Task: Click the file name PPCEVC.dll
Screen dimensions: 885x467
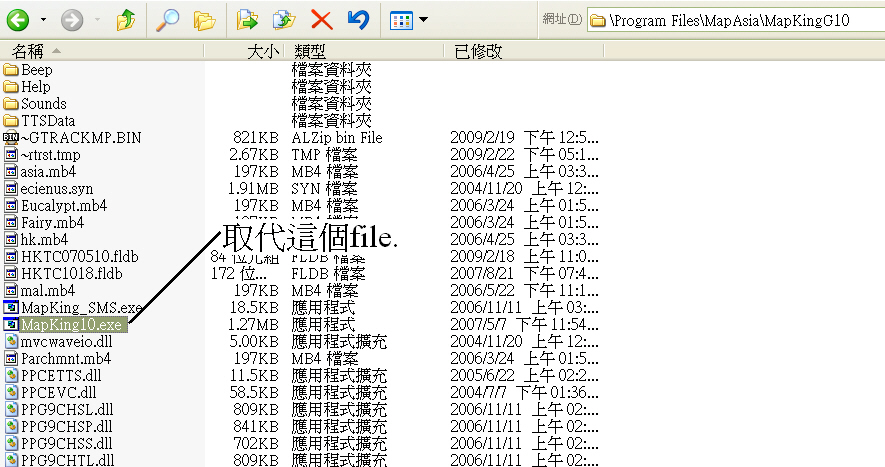Action: click(x=59, y=392)
